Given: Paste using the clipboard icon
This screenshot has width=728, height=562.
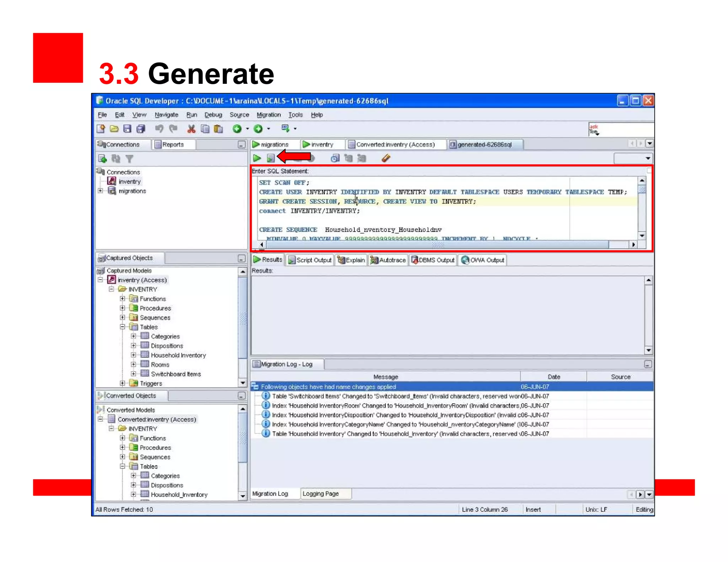Looking at the screenshot, I should click(x=218, y=129).
